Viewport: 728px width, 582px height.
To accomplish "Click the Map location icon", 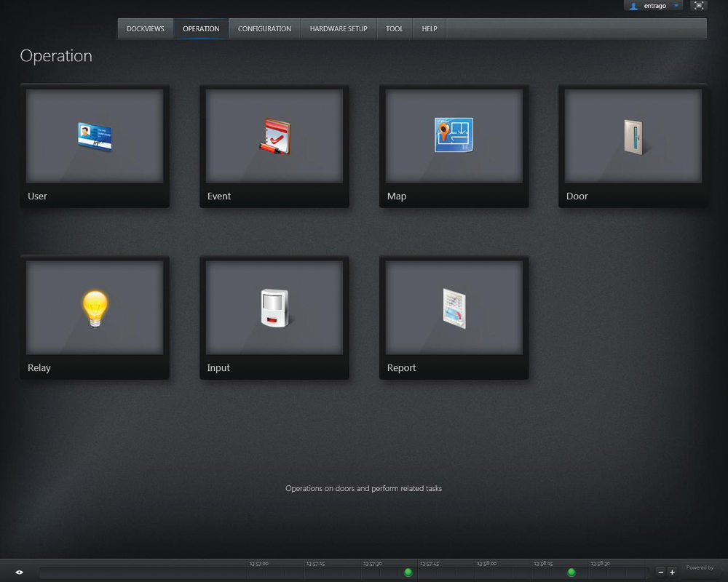I will (x=454, y=135).
